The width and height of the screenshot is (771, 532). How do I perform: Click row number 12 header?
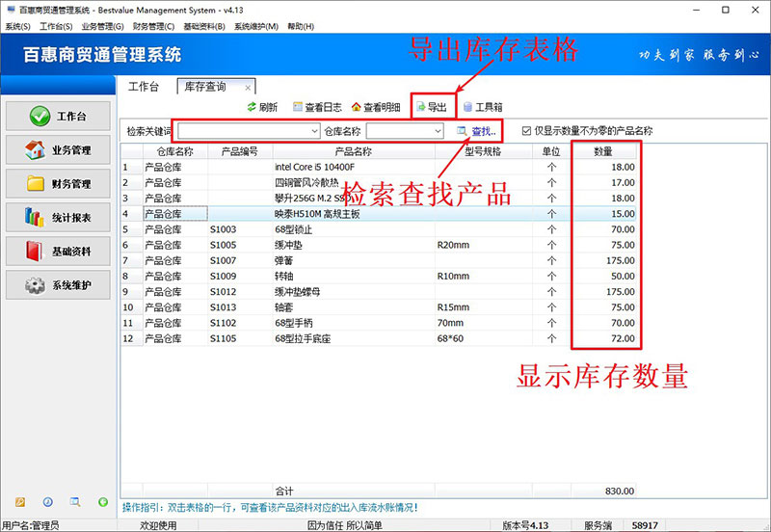point(132,339)
